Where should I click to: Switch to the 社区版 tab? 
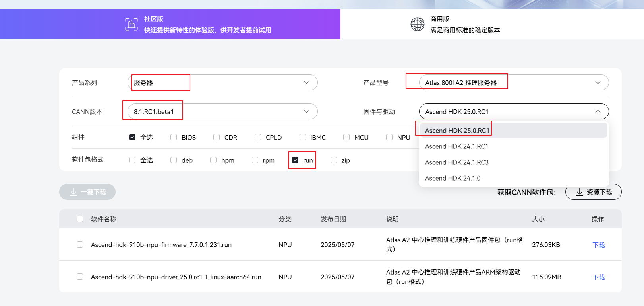pos(170,24)
